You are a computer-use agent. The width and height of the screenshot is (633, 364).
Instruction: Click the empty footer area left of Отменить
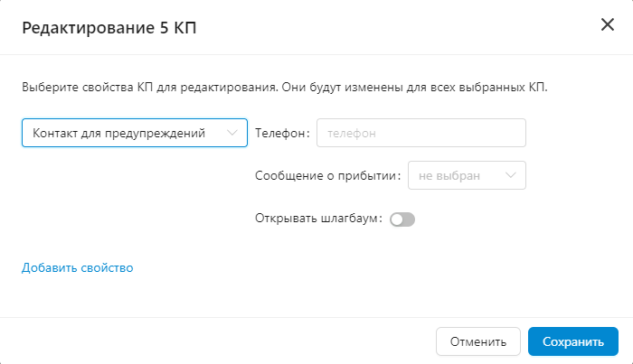(x=217, y=341)
